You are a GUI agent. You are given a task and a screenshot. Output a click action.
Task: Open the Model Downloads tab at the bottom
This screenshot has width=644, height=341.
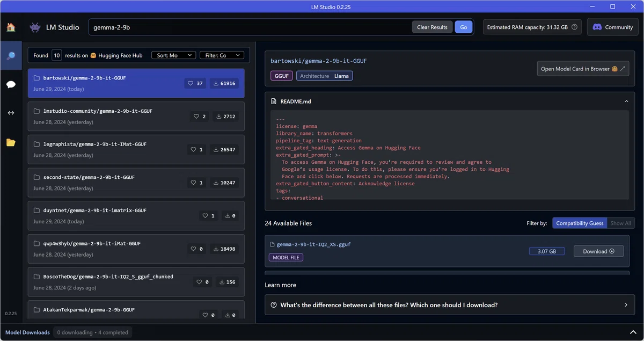point(27,332)
